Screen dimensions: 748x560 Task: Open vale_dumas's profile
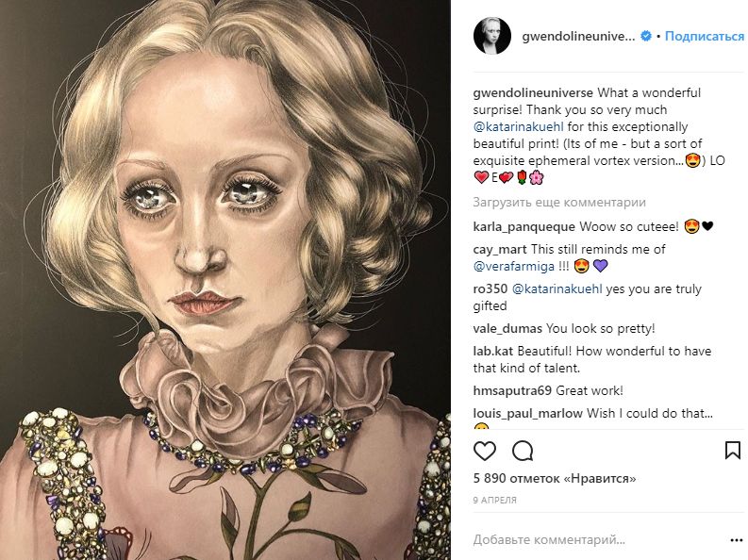pos(507,329)
